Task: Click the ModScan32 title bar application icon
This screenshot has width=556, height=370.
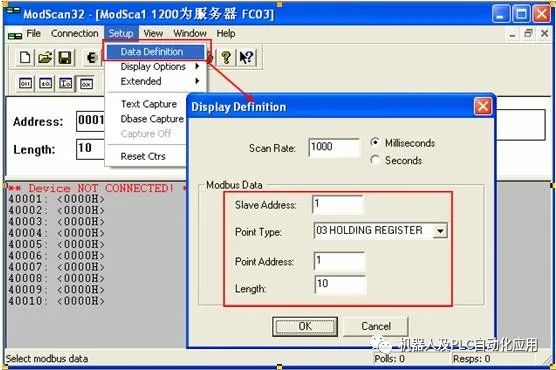Action: pyautogui.click(x=13, y=11)
